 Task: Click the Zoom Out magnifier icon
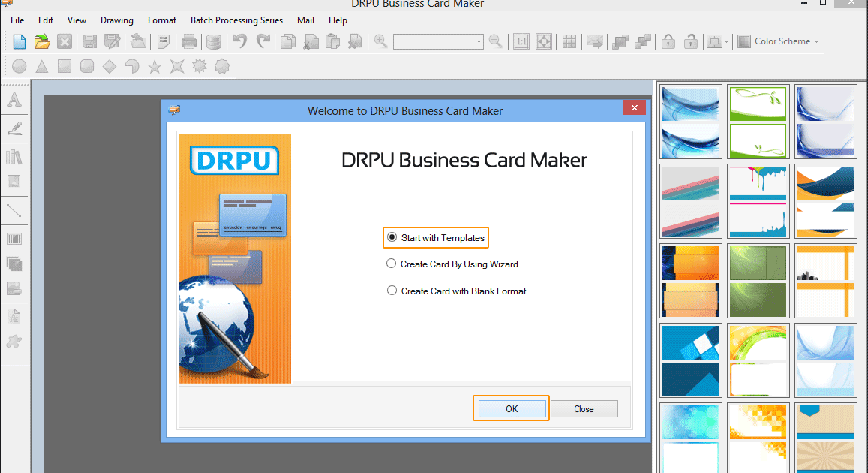click(495, 41)
